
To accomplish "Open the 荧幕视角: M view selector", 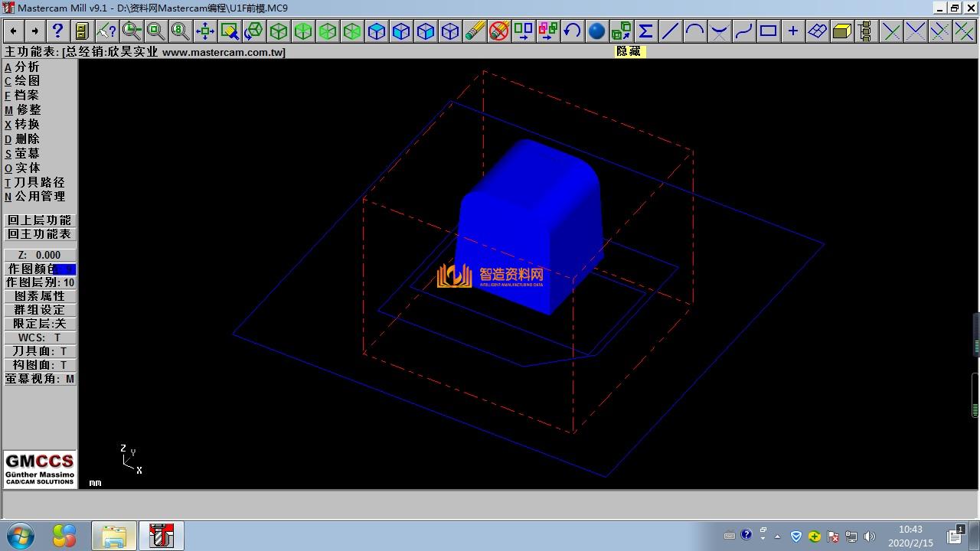I will click(40, 379).
